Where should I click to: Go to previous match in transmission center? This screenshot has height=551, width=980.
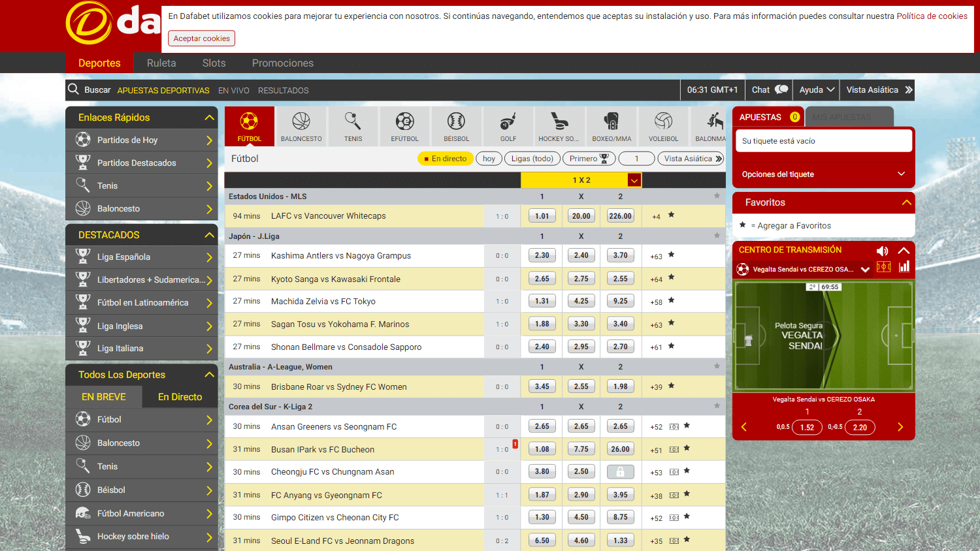pyautogui.click(x=743, y=427)
